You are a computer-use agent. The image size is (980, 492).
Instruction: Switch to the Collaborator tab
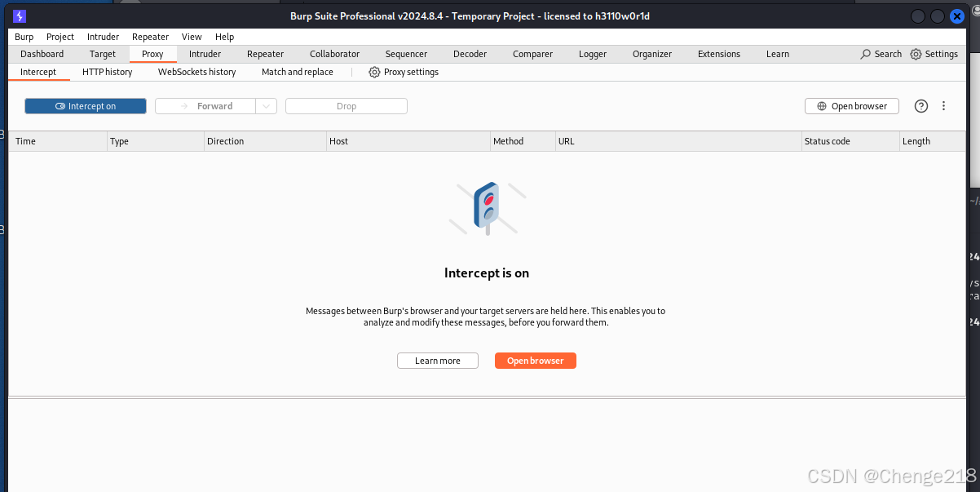(x=334, y=54)
